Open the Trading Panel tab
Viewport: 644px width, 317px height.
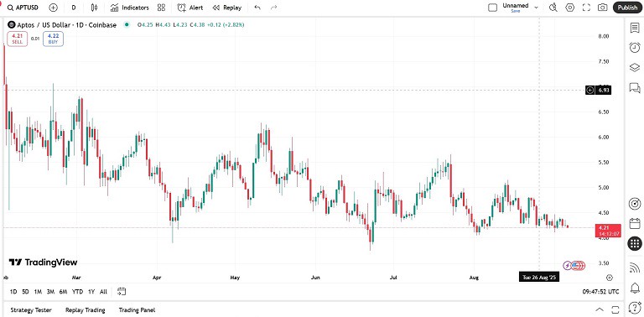click(137, 310)
